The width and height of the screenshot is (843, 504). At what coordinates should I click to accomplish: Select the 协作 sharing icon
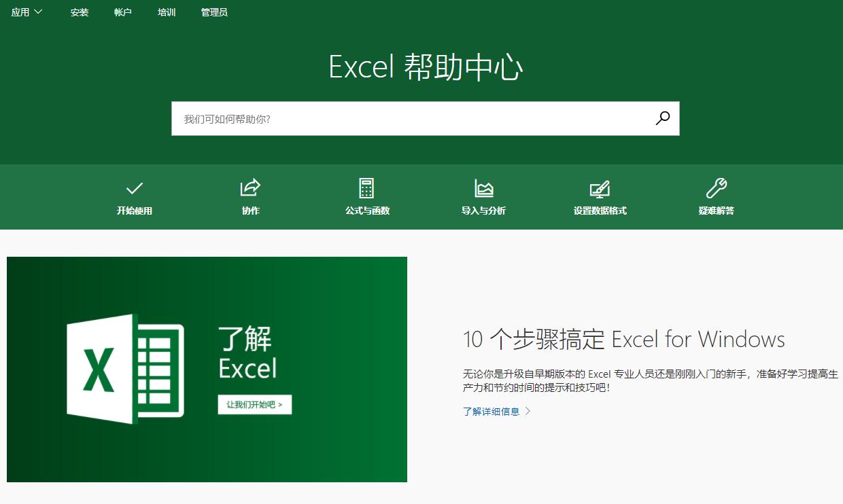pyautogui.click(x=250, y=188)
